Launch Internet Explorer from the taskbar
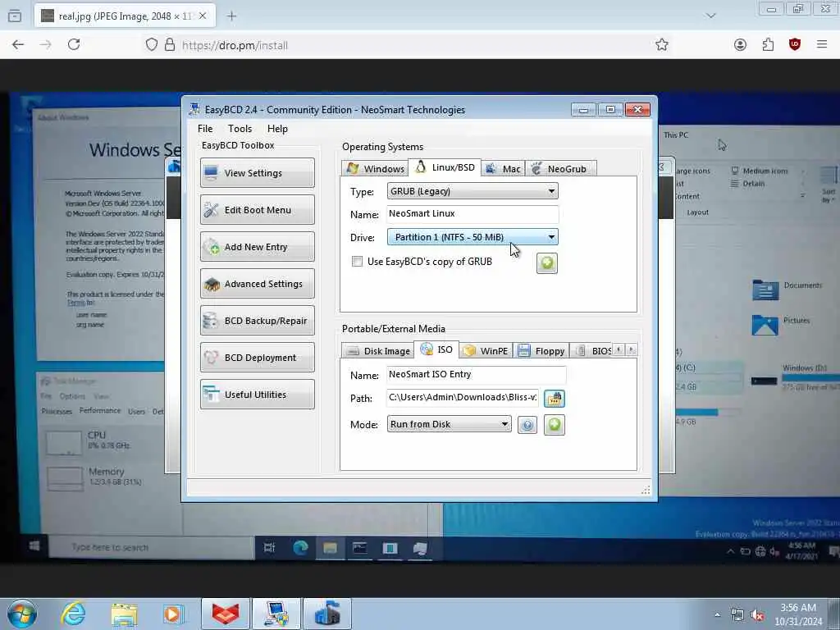 click(x=73, y=614)
